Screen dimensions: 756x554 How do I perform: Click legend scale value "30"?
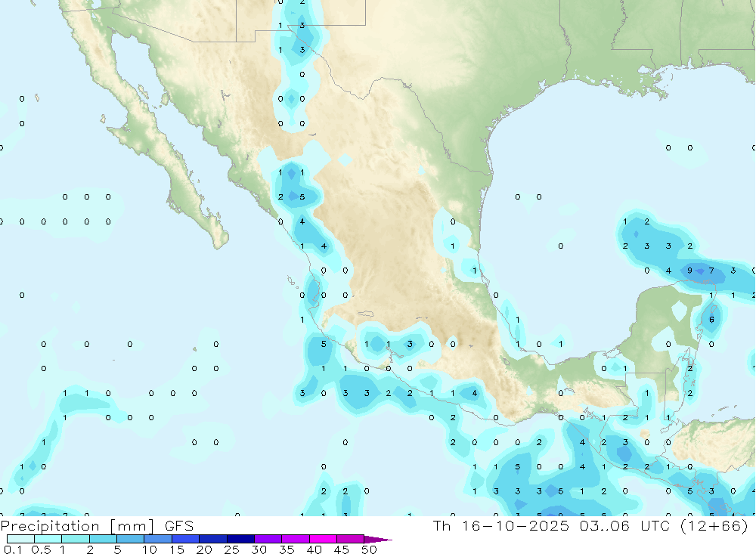[259, 549]
